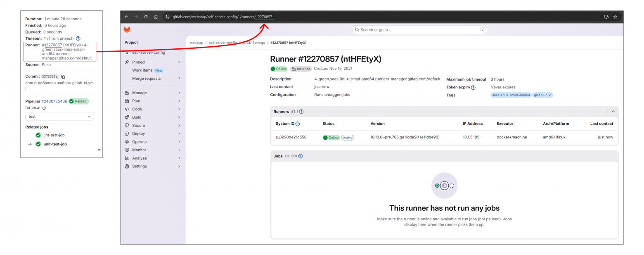Copy branch name main with copy icon

[x=43, y=107]
